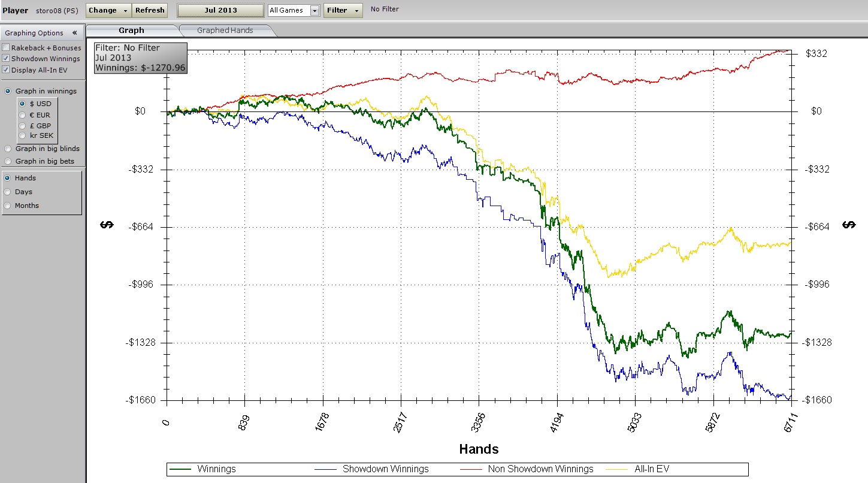Pick the kr SEK currency option
This screenshot has height=483, width=868.
click(23, 135)
